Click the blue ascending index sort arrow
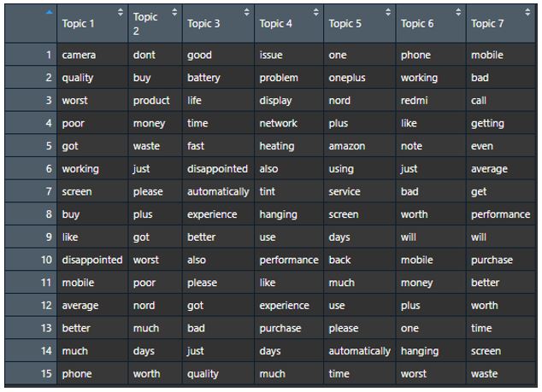This screenshot has width=542, height=392. coord(50,12)
